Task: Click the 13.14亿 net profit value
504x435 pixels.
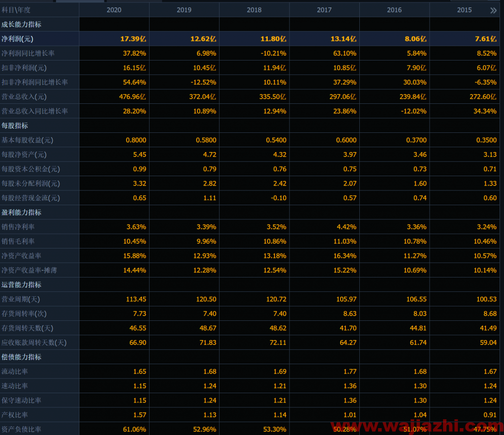Action: (344, 39)
